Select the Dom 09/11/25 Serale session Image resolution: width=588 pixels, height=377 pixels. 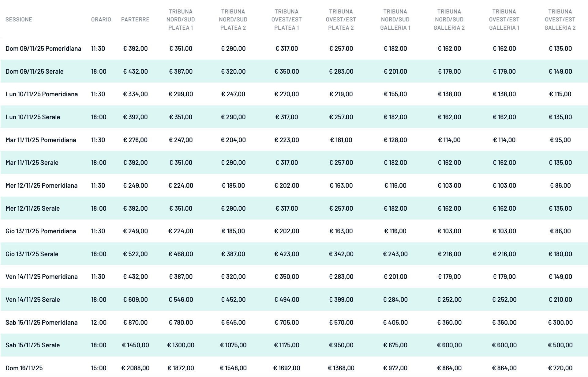click(34, 71)
